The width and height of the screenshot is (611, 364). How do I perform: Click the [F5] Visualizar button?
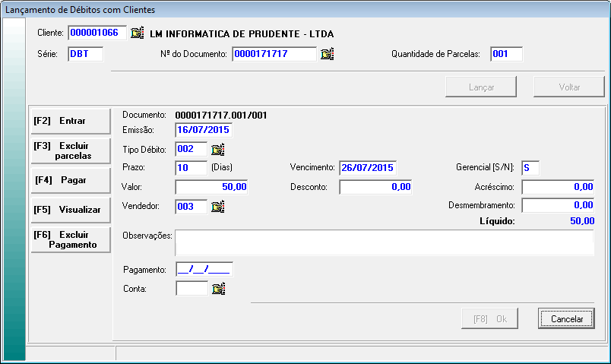[70, 209]
